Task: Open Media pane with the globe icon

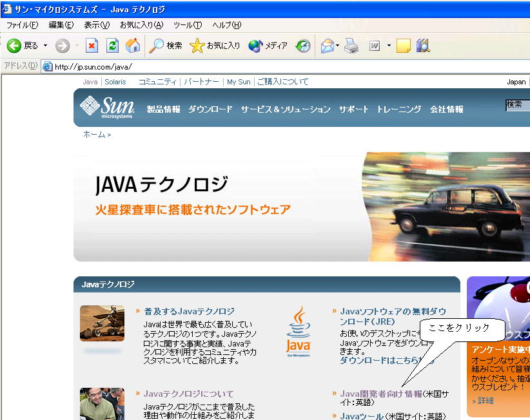Action: [255, 46]
